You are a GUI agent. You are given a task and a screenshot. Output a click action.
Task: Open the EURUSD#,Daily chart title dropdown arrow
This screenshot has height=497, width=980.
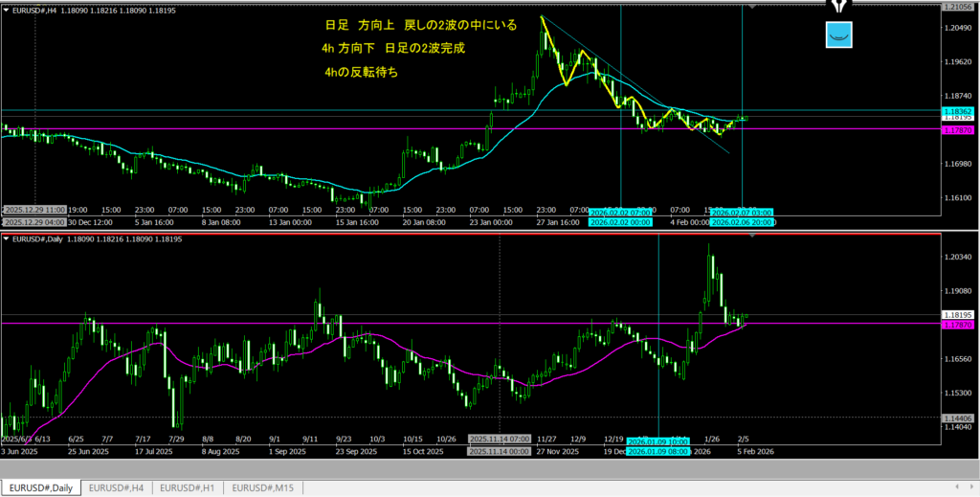pyautogui.click(x=6, y=238)
